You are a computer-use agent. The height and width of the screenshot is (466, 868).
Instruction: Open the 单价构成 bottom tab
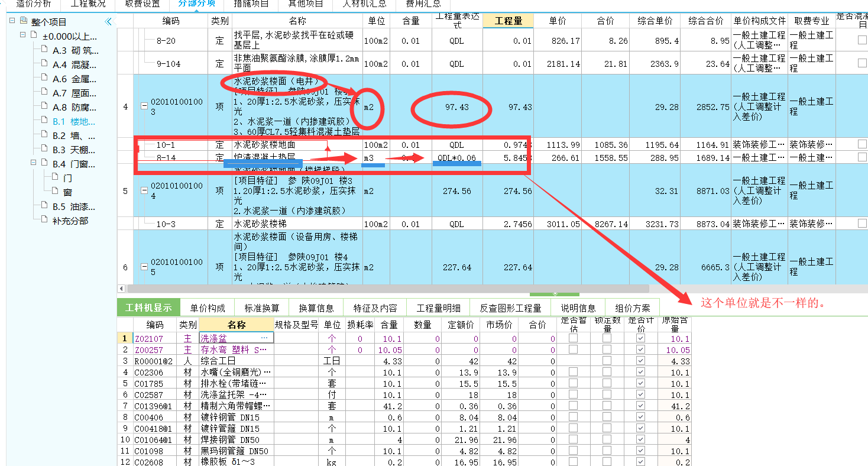(x=208, y=308)
